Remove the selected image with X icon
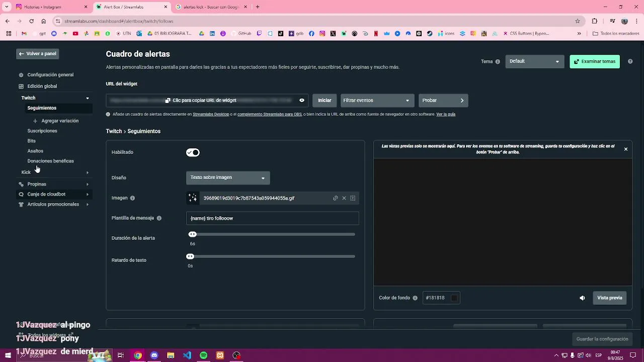 pos(344,198)
